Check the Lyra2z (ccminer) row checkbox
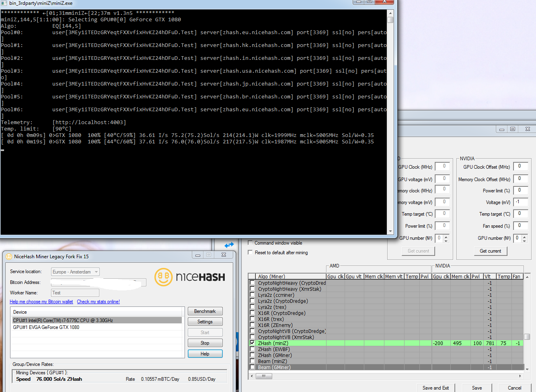 (x=252, y=295)
